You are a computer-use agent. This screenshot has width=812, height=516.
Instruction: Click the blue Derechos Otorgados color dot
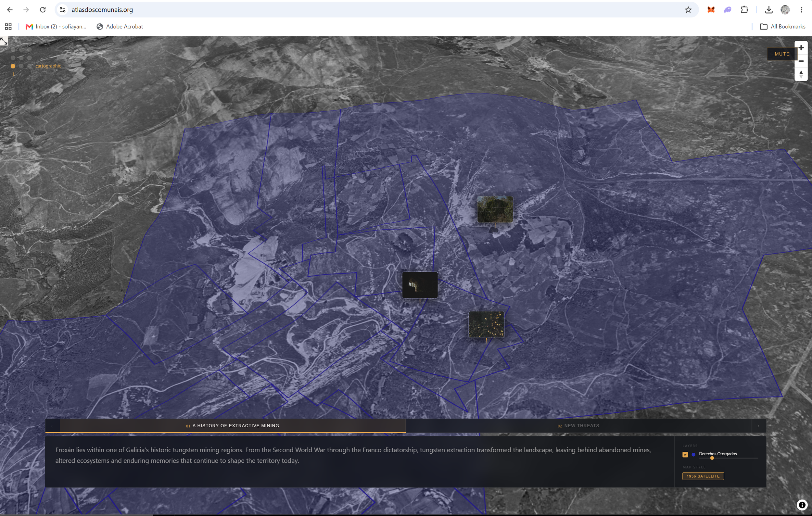pos(693,454)
